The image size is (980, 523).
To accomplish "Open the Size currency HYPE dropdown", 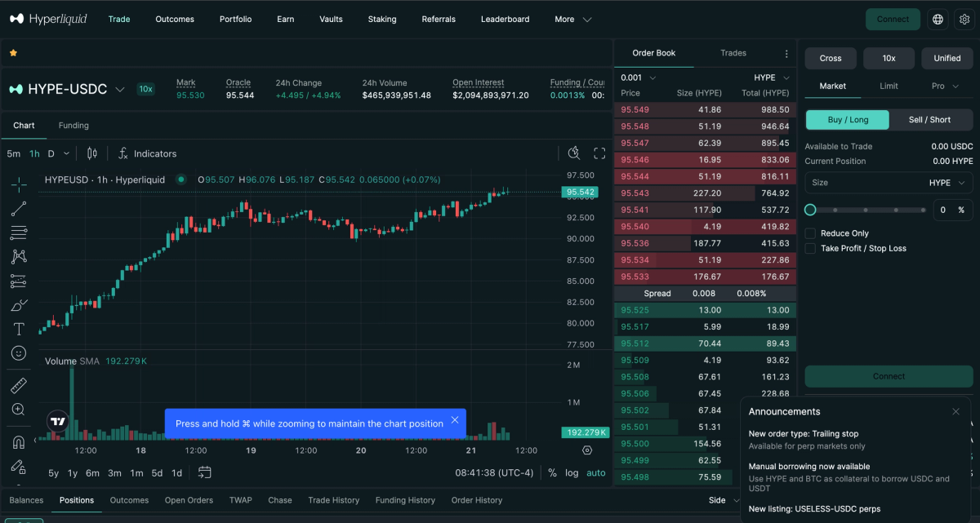I will coord(947,183).
